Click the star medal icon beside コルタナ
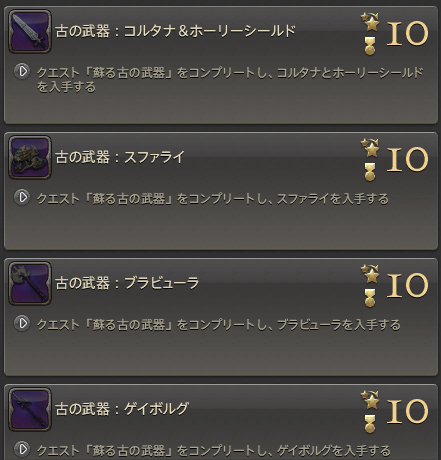The height and width of the screenshot is (460, 441). (370, 33)
